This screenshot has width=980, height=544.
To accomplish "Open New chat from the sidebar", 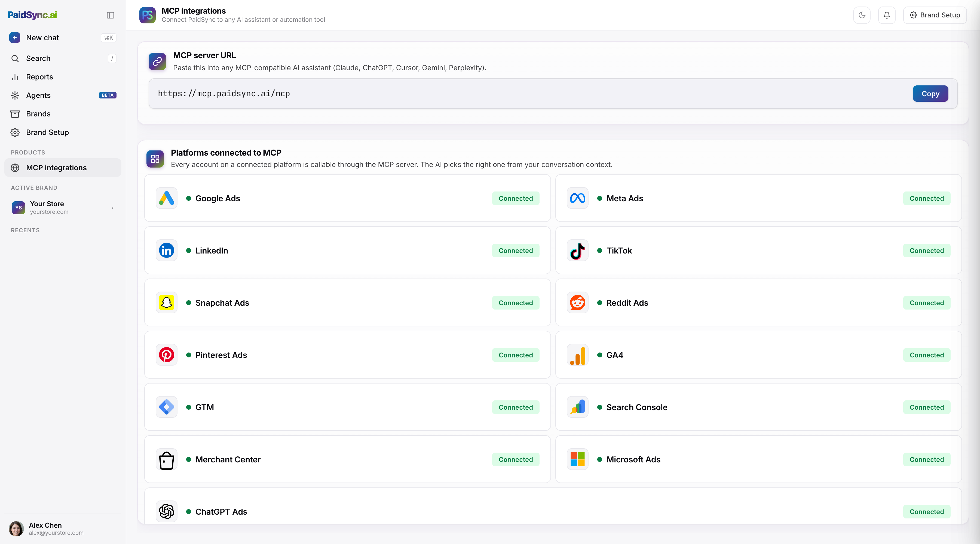I will pyautogui.click(x=63, y=38).
